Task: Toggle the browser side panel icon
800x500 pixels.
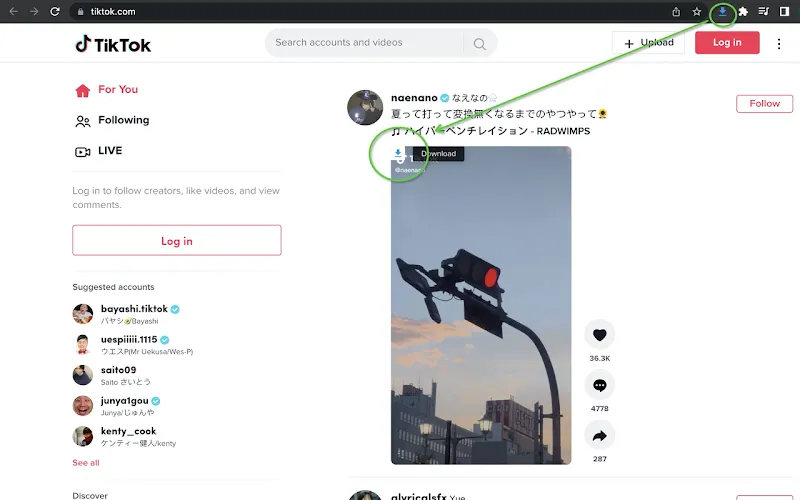Action: point(785,11)
